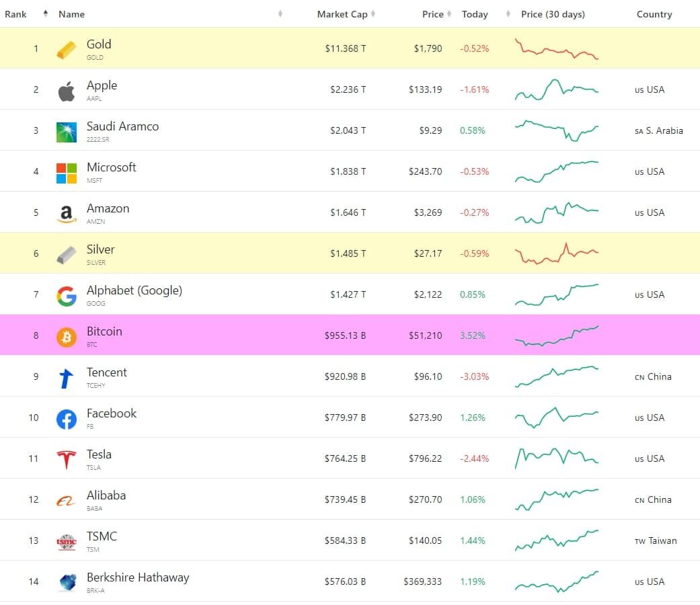700x605 pixels.
Task: Click Facebook's 30-day price chart
Action: (x=556, y=417)
